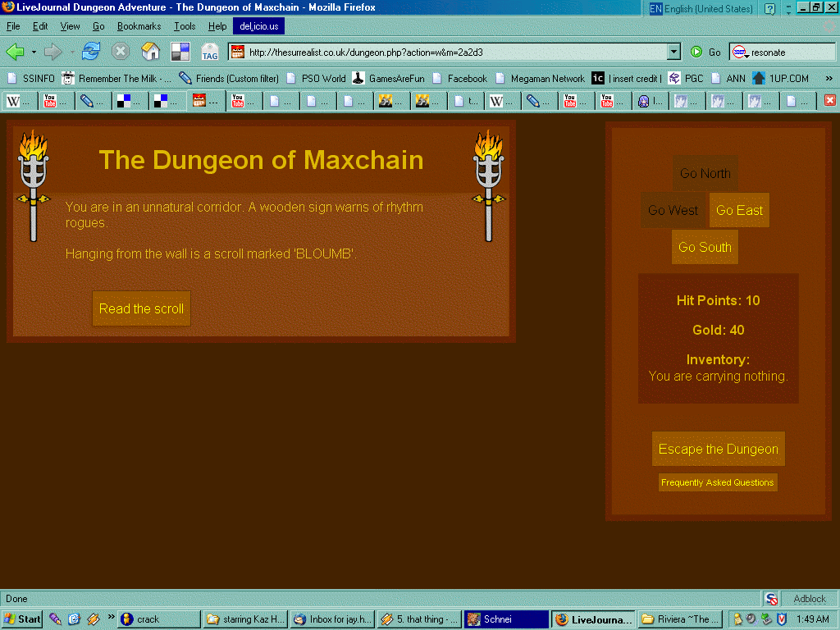Open the Frequently Asked Questions link

717,482
